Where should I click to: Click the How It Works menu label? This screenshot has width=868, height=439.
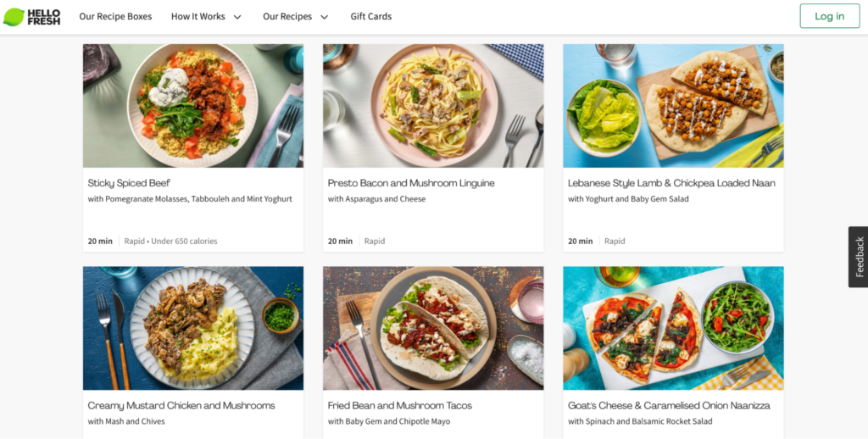(x=198, y=16)
